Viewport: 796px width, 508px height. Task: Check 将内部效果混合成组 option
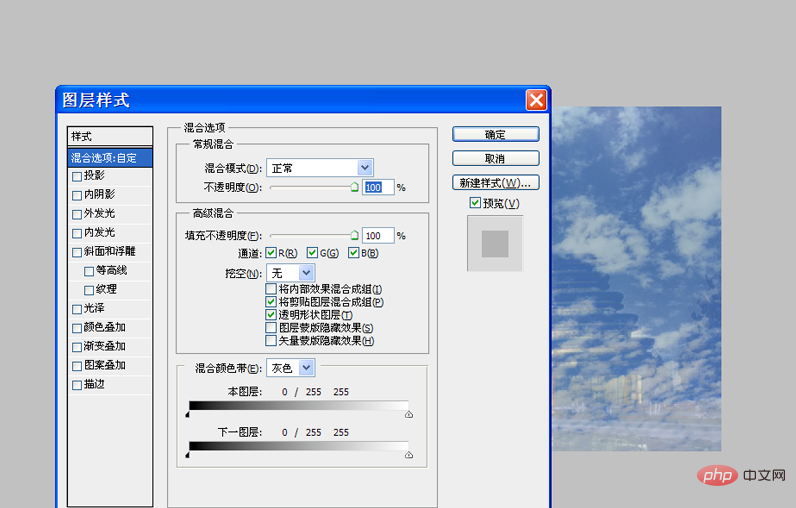tap(271, 289)
